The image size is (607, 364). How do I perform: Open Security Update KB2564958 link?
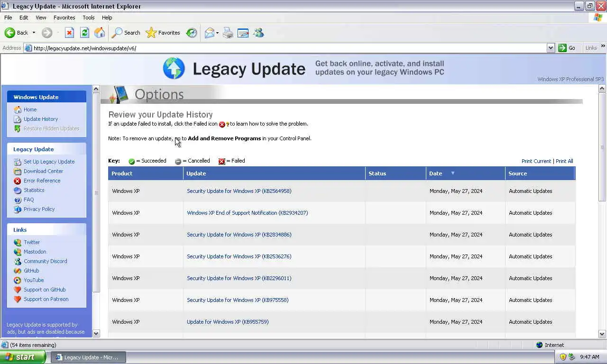[239, 191]
